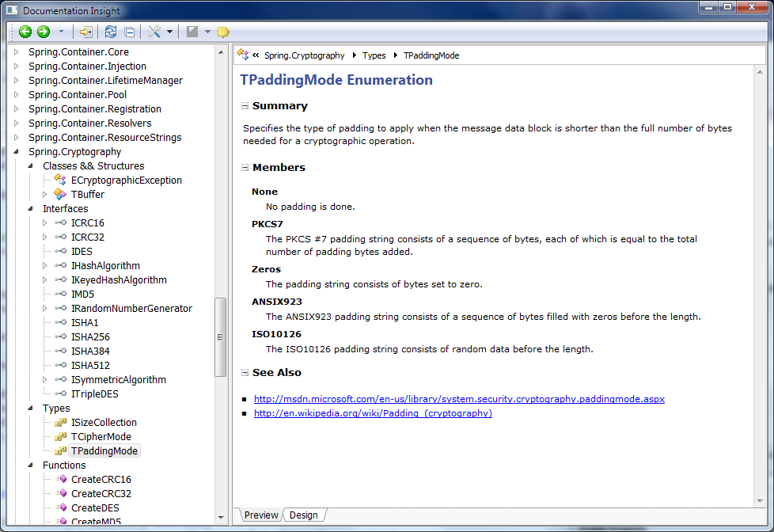Click the gray square toolbar icon

coord(192,32)
